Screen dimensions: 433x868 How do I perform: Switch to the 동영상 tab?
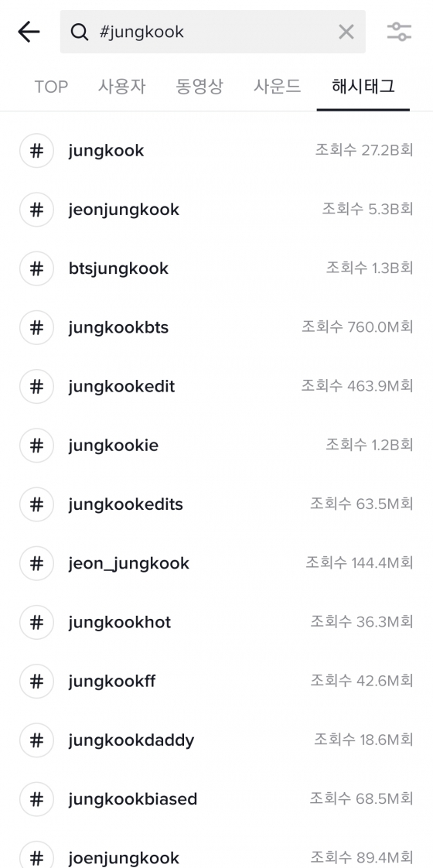(199, 87)
